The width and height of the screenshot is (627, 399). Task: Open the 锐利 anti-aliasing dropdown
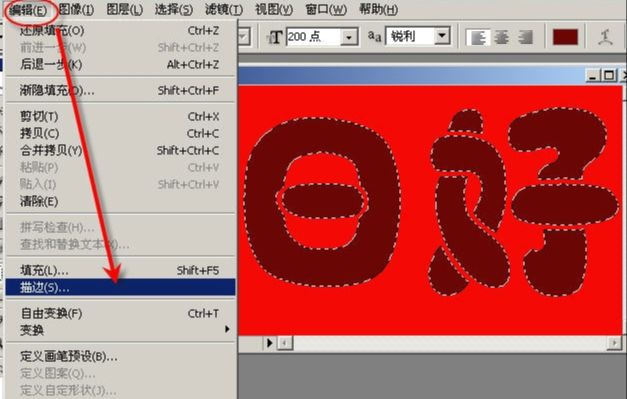tap(442, 36)
